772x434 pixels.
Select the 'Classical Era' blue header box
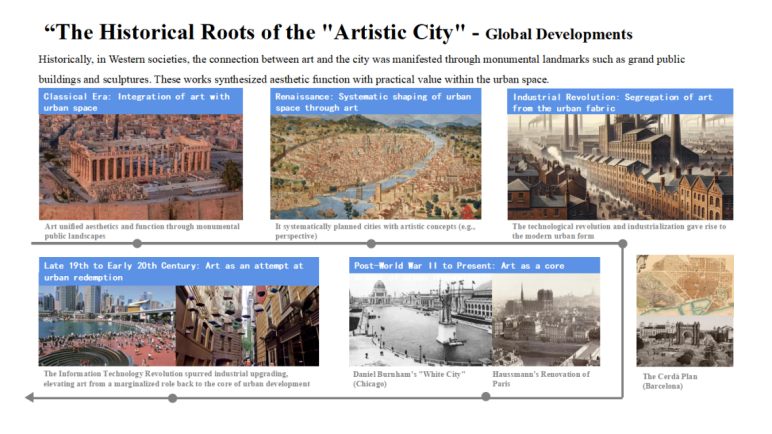(141, 101)
